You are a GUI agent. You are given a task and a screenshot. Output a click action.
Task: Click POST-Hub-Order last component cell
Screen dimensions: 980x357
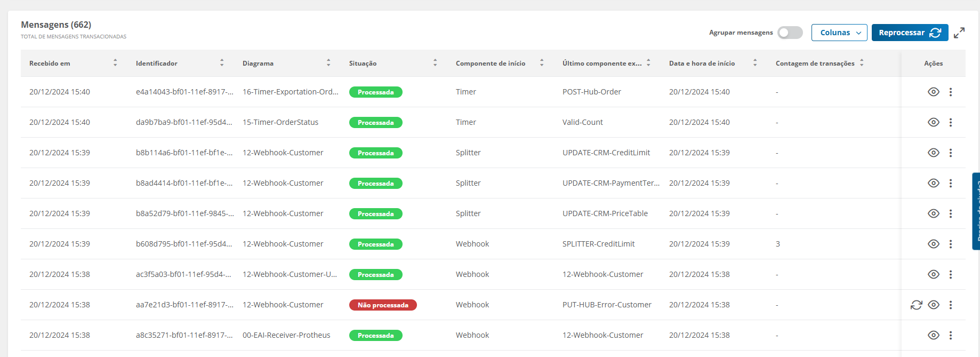pos(592,92)
